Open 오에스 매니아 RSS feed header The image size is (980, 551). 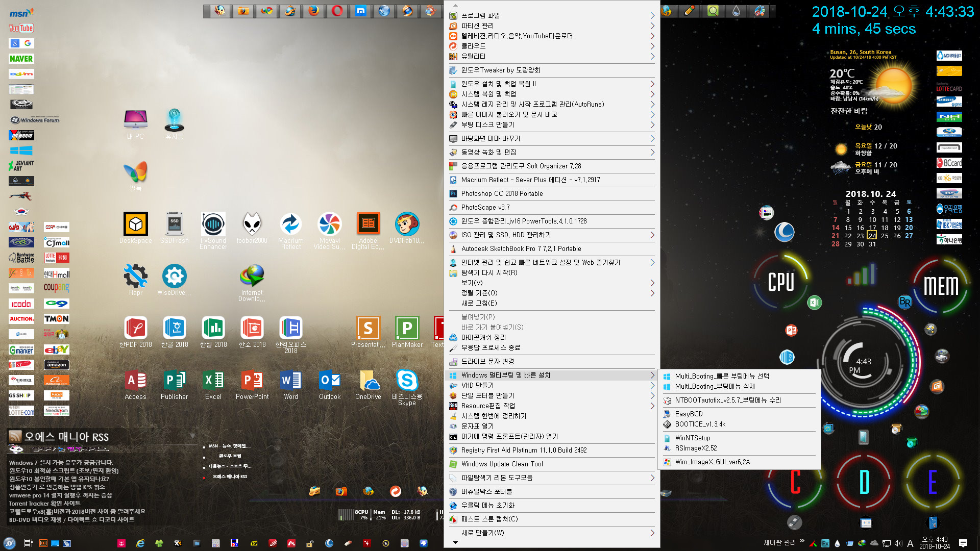click(66, 437)
